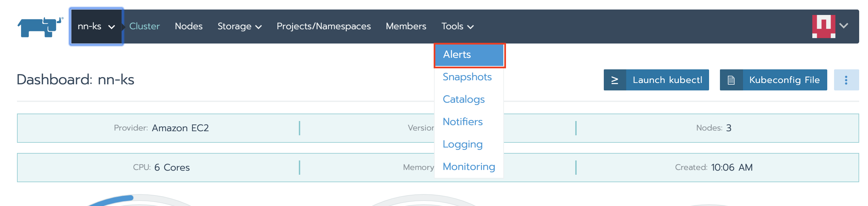Click the document icon on Kubeconfig File
Screen dimensions: 868x206
(731, 80)
